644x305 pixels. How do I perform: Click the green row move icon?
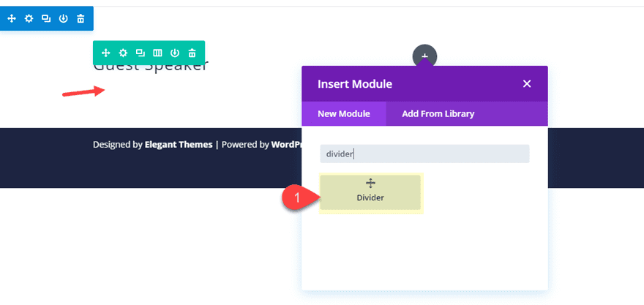[105, 53]
